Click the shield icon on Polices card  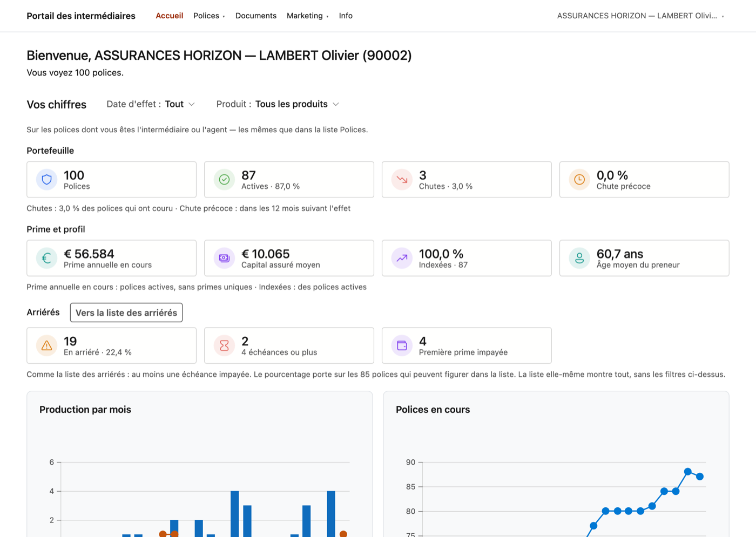tap(47, 180)
